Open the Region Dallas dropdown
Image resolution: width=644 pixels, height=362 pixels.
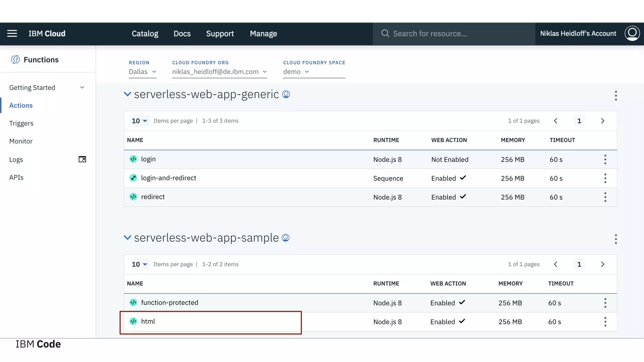[x=142, y=72]
